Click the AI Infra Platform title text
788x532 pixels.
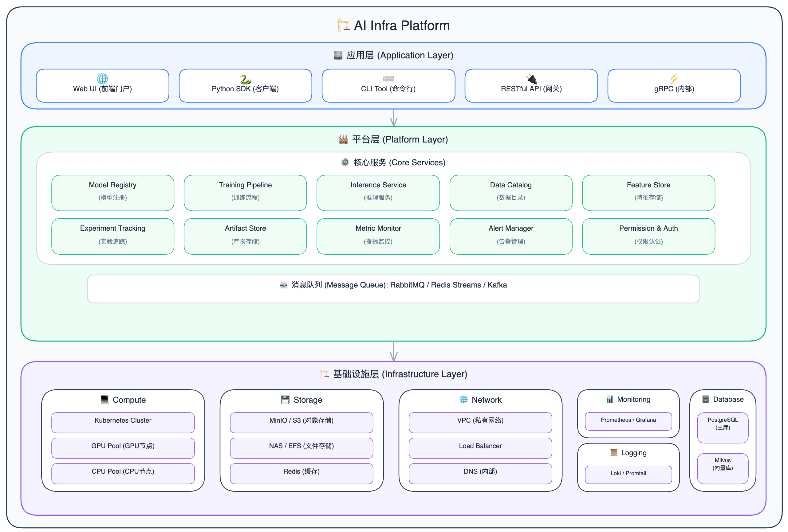[402, 25]
